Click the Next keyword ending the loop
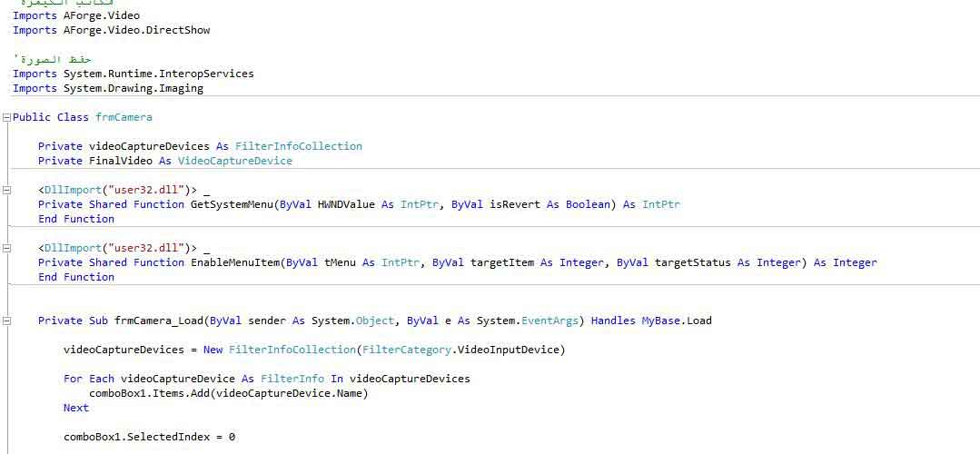Viewport: 980px width, 454px height. 76,408
